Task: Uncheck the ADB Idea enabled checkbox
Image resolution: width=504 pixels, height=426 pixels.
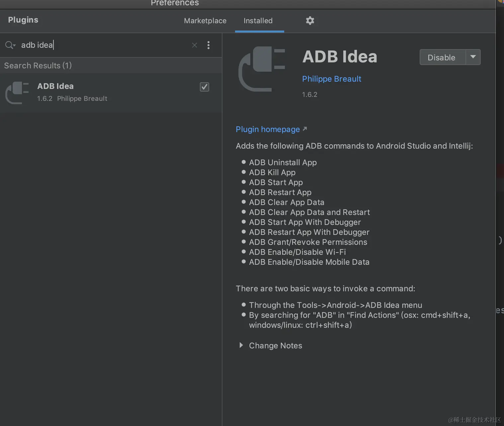Action: pyautogui.click(x=205, y=87)
